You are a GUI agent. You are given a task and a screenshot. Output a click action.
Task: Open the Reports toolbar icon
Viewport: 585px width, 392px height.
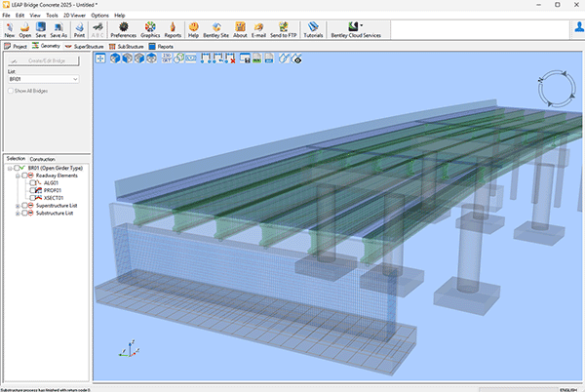(x=173, y=27)
